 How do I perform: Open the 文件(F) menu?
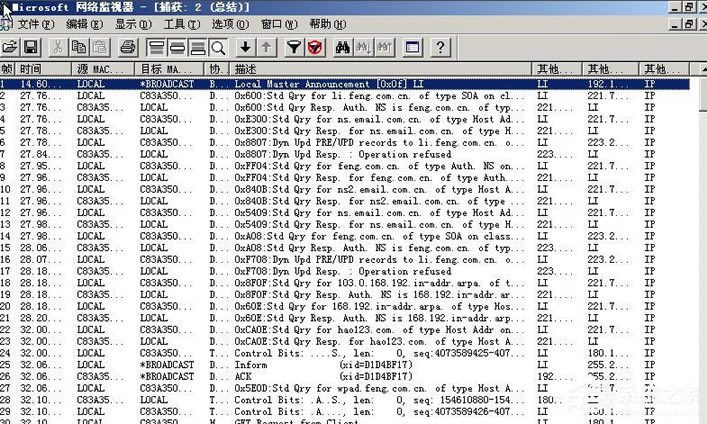(36, 24)
